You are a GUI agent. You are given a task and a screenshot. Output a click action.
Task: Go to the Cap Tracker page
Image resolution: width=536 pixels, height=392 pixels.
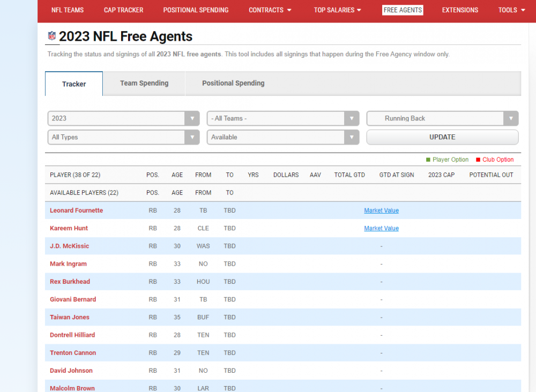click(x=123, y=10)
